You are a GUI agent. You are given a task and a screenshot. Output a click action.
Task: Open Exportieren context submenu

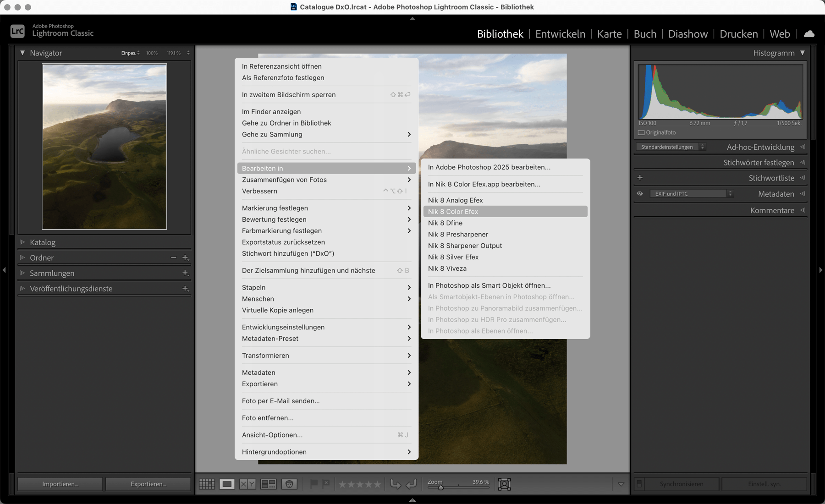(326, 384)
